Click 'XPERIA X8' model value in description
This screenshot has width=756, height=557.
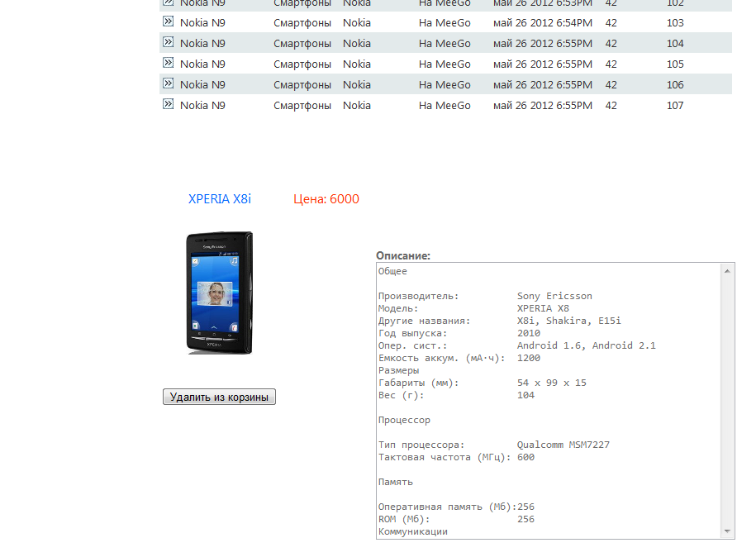[543, 308]
